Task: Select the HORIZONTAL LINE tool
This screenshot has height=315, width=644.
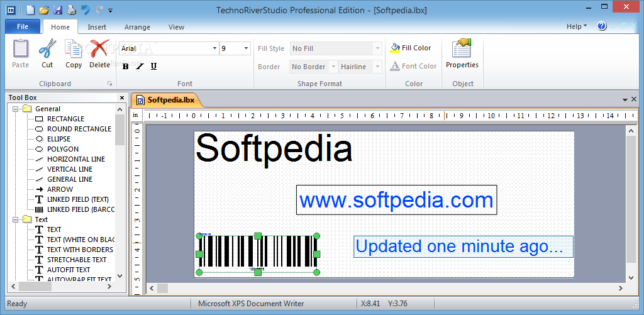Action: (x=70, y=159)
